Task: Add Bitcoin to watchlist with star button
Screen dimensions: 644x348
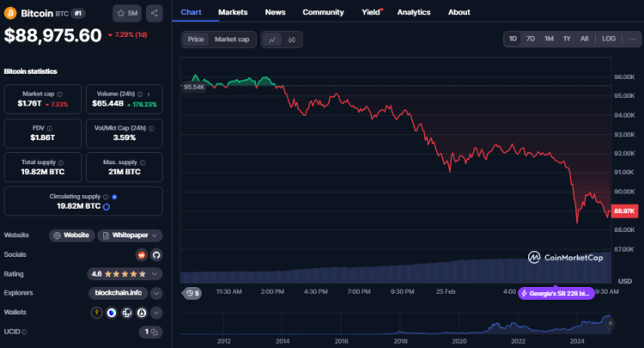Action: 128,13
